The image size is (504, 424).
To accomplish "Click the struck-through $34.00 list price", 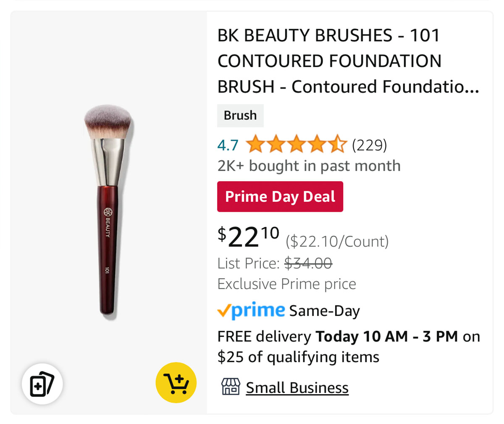I will pyautogui.click(x=308, y=263).
